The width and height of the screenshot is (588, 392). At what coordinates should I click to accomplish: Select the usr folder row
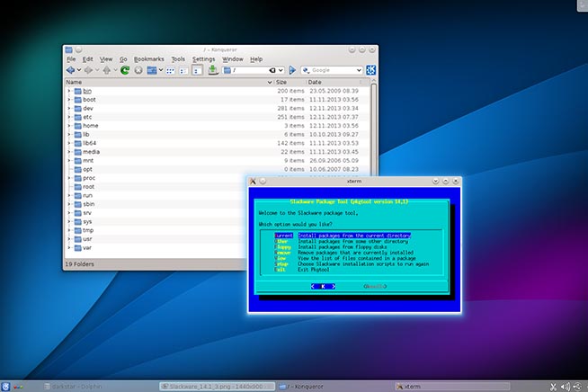(x=156, y=239)
